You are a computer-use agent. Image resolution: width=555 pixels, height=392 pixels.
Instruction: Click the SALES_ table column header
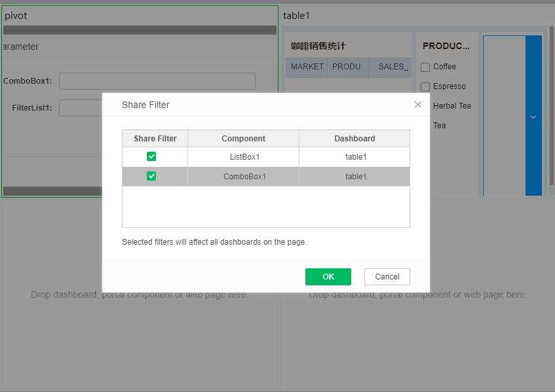[393, 67]
